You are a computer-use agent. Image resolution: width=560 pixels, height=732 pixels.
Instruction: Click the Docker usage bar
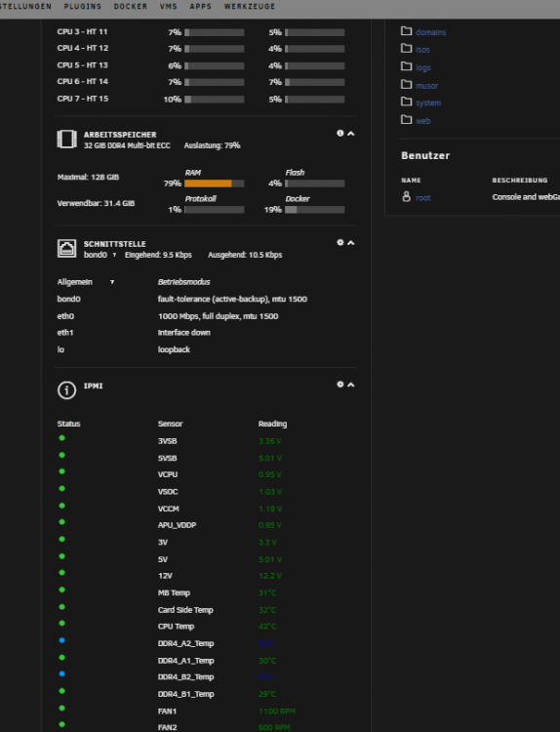pyautogui.click(x=315, y=210)
